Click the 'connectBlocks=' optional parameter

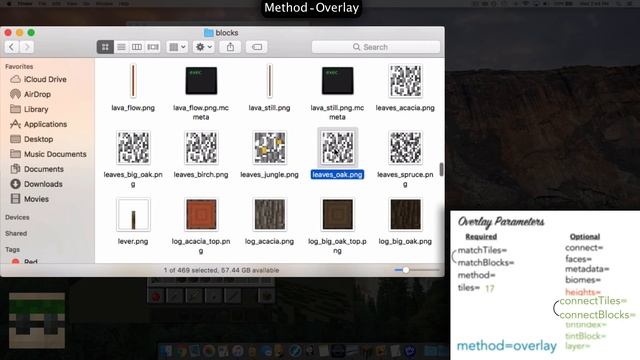pyautogui.click(x=597, y=315)
